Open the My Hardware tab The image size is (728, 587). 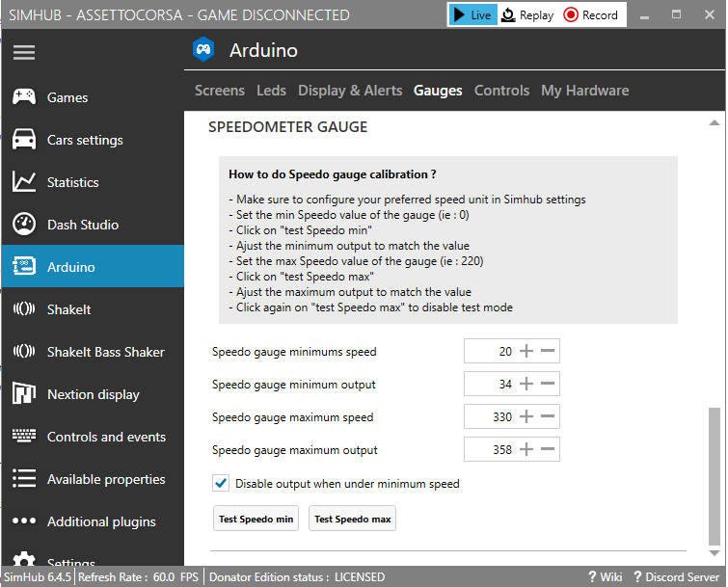(584, 91)
